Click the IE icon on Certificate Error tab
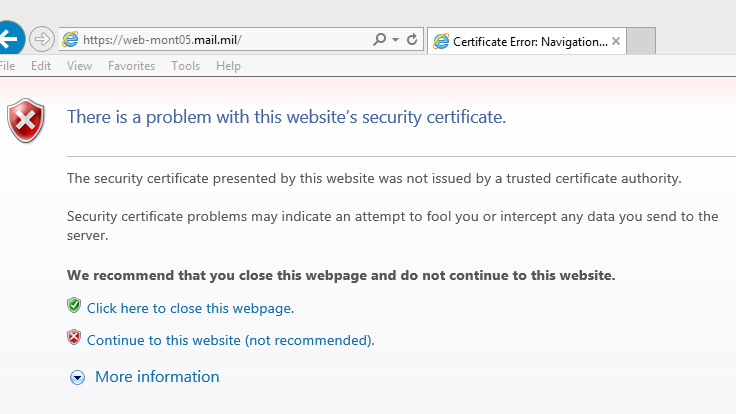This screenshot has height=414, width=736. click(441, 41)
